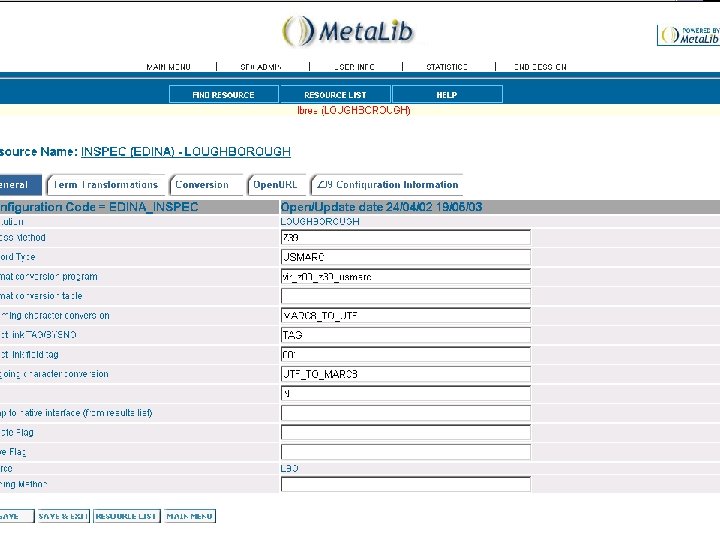Click the Open/Update date header text
Image resolution: width=720 pixels, height=540 pixels.
pos(381,207)
